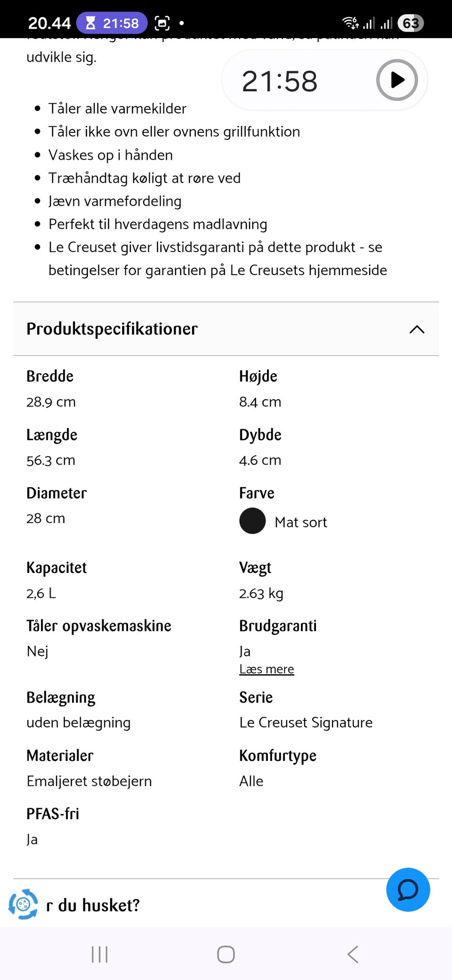Tap 'Nej' under Tåler opvaskemaskine
Viewport: 452px width, 980px height.
(x=36, y=651)
